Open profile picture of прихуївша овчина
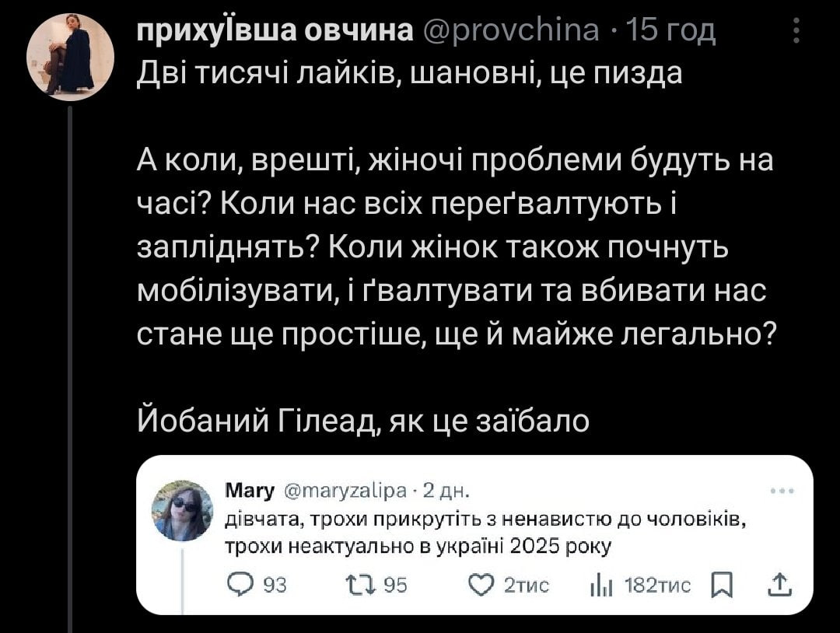 [x=70, y=58]
